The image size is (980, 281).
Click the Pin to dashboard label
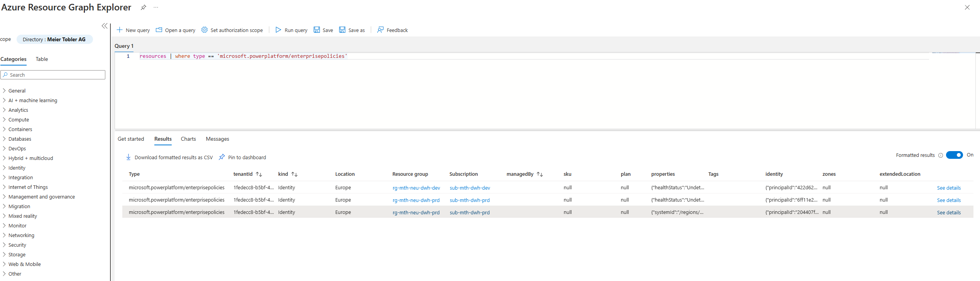point(247,157)
